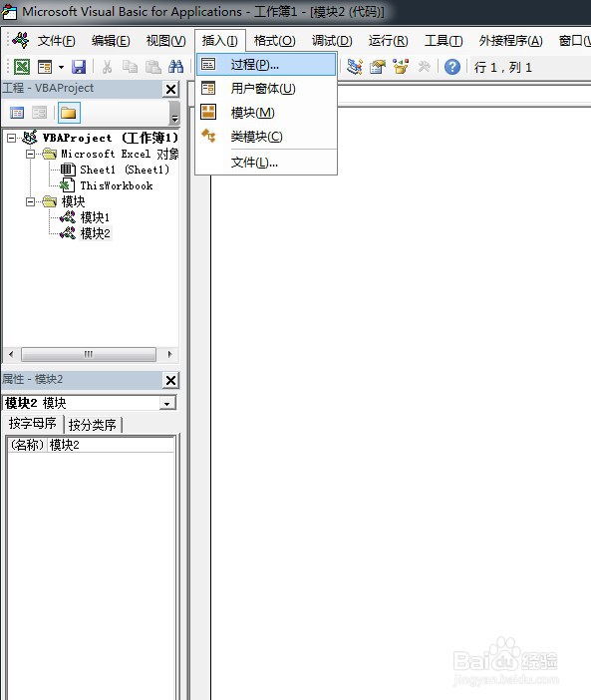Click the Toolbox hammer-and-wrench icon
Image resolution: width=591 pixels, height=700 pixels.
point(425,67)
